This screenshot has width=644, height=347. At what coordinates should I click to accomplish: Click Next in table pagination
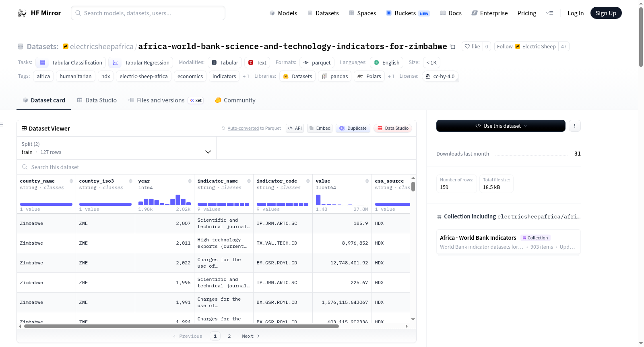tap(251, 336)
